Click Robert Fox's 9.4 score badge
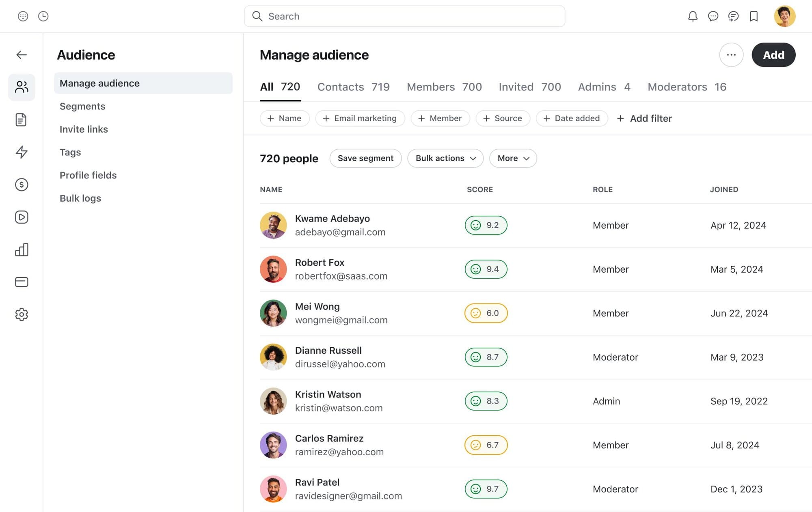The height and width of the screenshot is (512, 812). [x=486, y=269]
